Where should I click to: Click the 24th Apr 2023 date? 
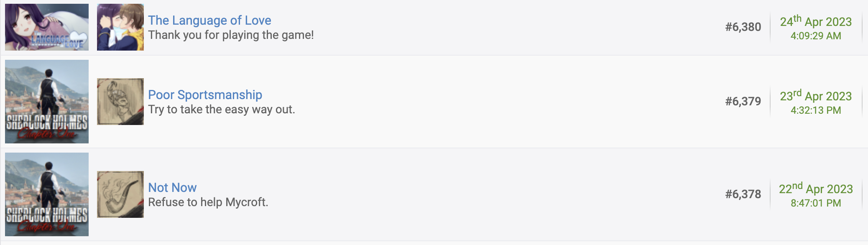click(816, 20)
